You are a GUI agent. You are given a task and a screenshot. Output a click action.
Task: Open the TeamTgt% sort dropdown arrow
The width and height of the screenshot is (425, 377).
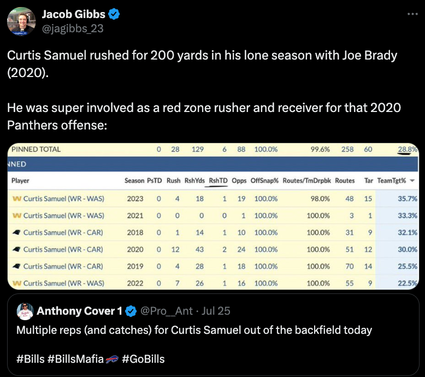click(x=412, y=181)
